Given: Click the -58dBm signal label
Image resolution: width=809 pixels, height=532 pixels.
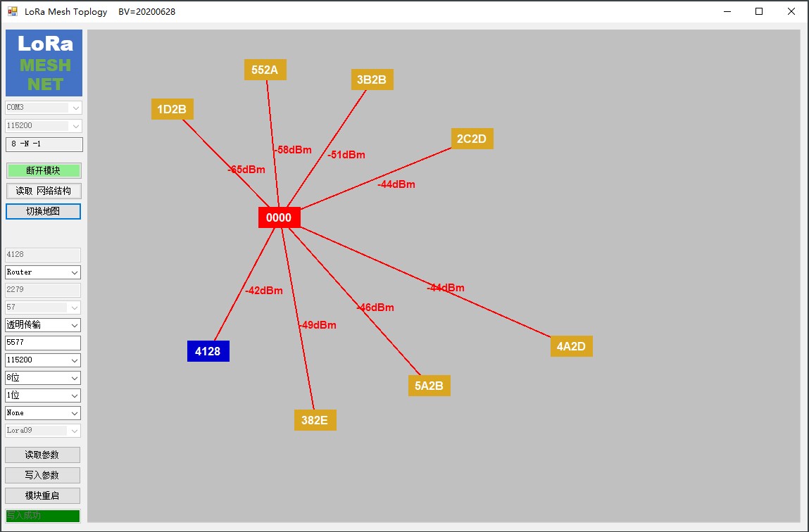Looking at the screenshot, I should (x=292, y=150).
